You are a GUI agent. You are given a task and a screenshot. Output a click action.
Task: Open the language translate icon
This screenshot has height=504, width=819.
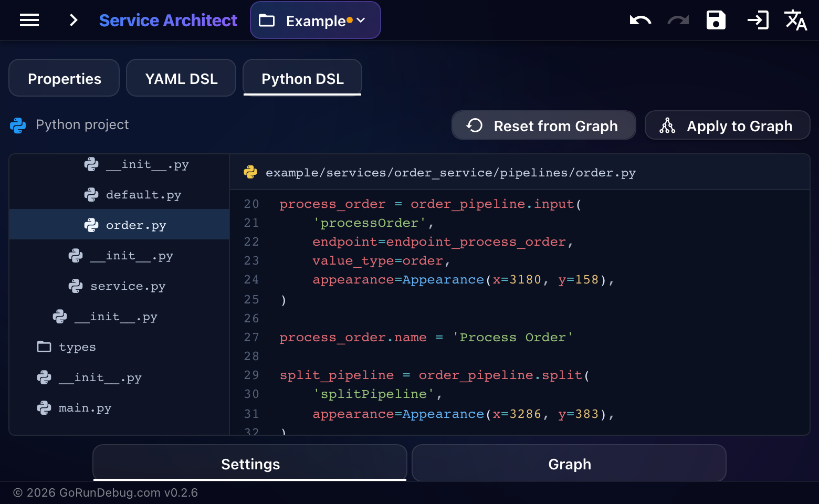coord(795,20)
